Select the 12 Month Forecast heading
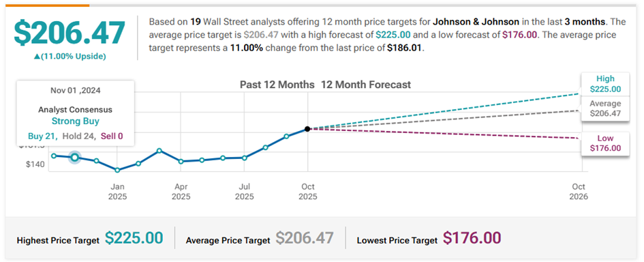Image resolution: width=644 pixels, height=262 pixels. click(x=366, y=85)
